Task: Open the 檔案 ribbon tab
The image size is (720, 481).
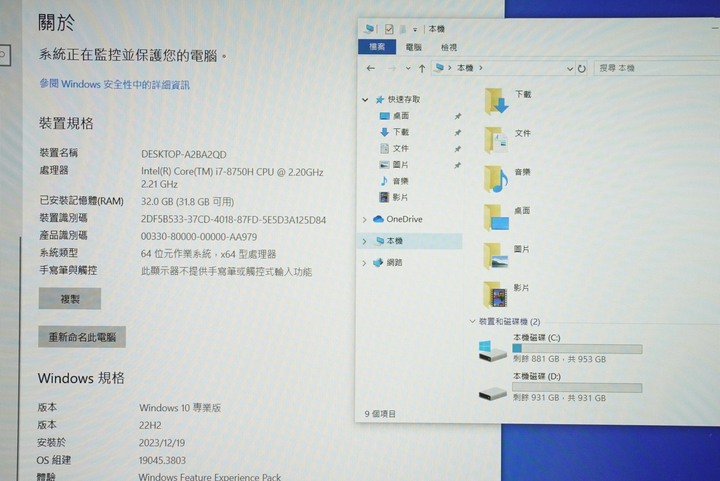Action: [x=377, y=47]
